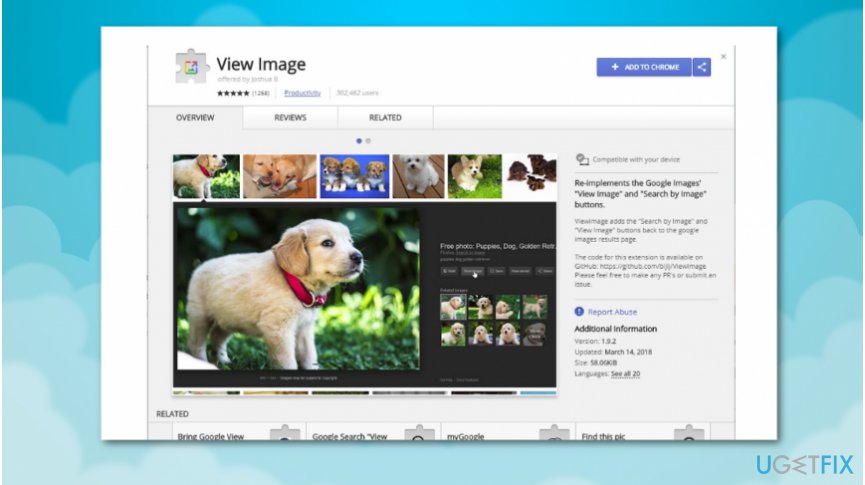The image size is (865, 485).
Task: Click the dark brown puppies thumbnail
Action: [x=532, y=176]
